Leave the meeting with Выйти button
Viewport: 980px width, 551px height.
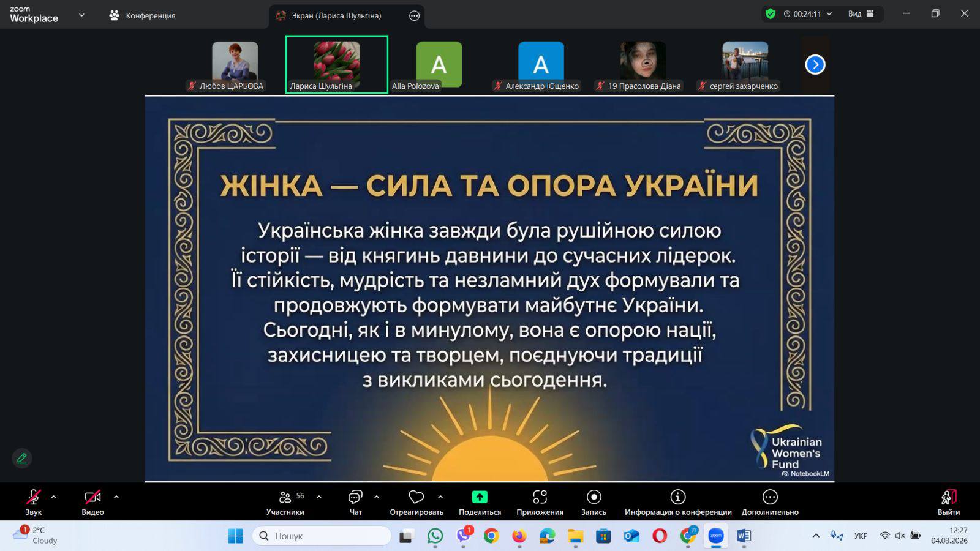tap(948, 502)
